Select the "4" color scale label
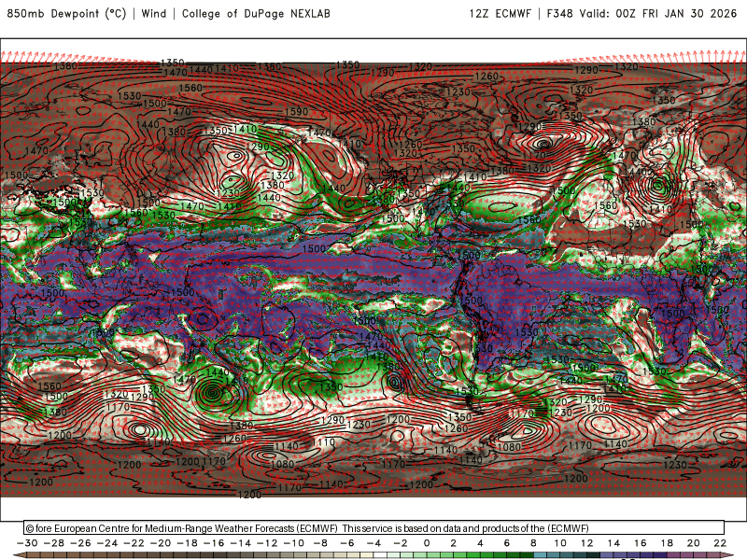Viewport: 747px width, 560px height. coord(480,543)
